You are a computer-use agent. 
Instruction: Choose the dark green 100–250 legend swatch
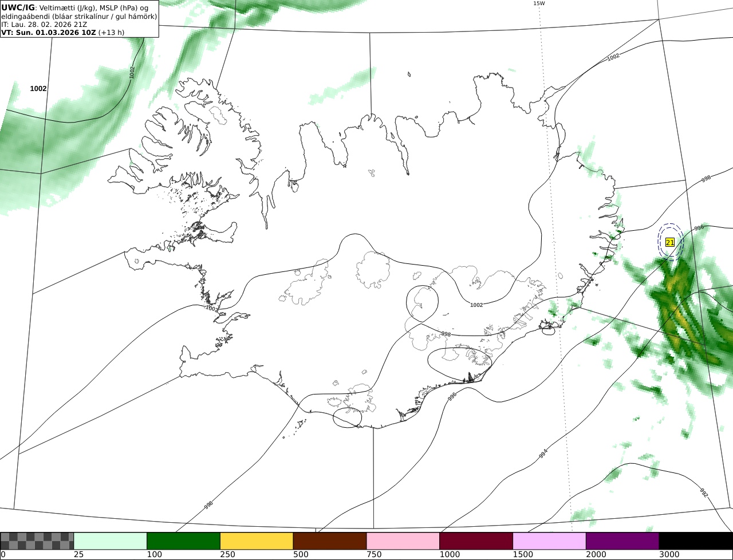(184, 541)
